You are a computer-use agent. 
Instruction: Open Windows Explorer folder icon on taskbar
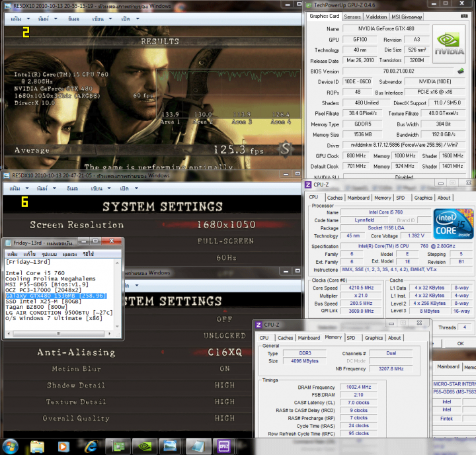[x=37, y=446]
